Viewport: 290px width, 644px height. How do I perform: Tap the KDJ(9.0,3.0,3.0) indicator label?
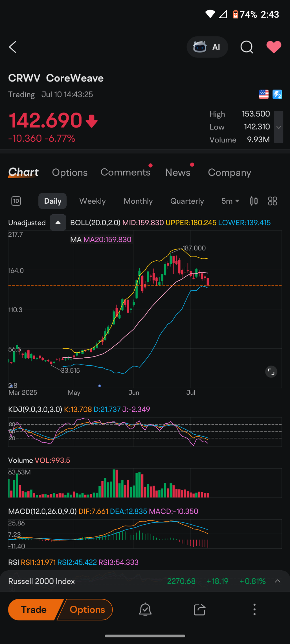pos(35,409)
